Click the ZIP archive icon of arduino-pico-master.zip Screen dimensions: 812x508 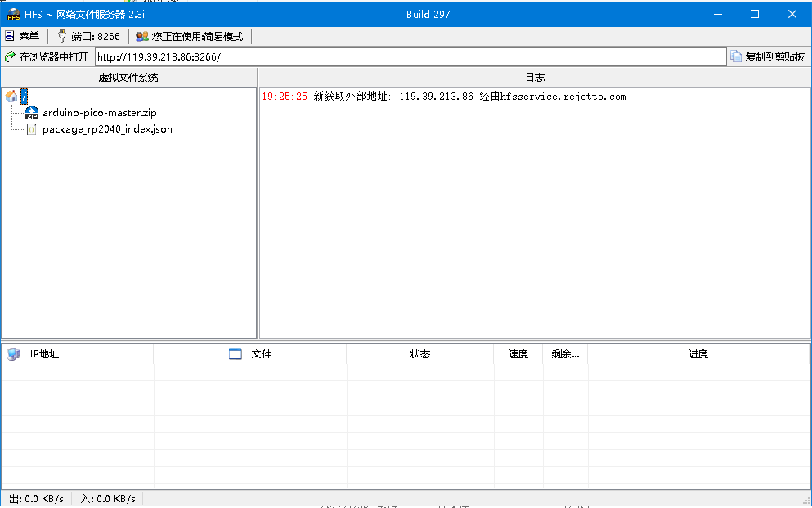[x=31, y=113]
